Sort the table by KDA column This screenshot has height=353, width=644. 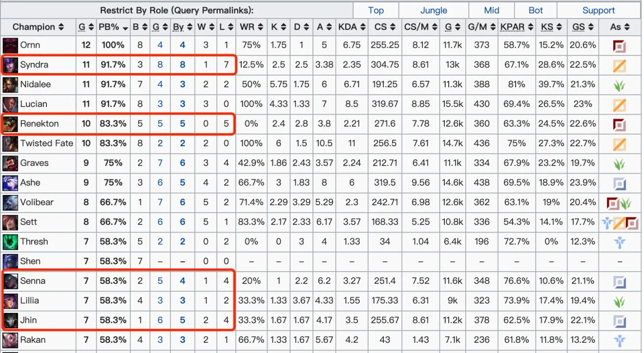[x=352, y=27]
